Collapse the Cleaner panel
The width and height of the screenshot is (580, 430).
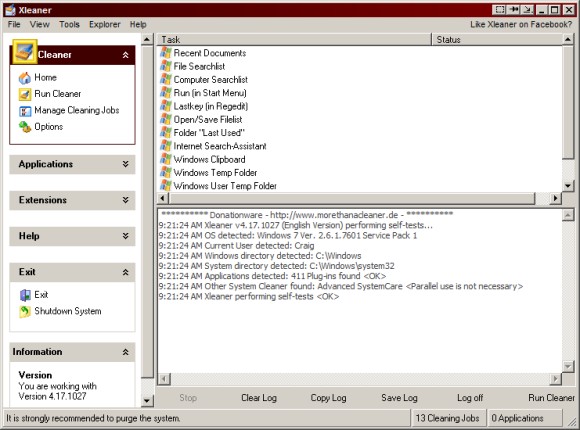pos(125,55)
